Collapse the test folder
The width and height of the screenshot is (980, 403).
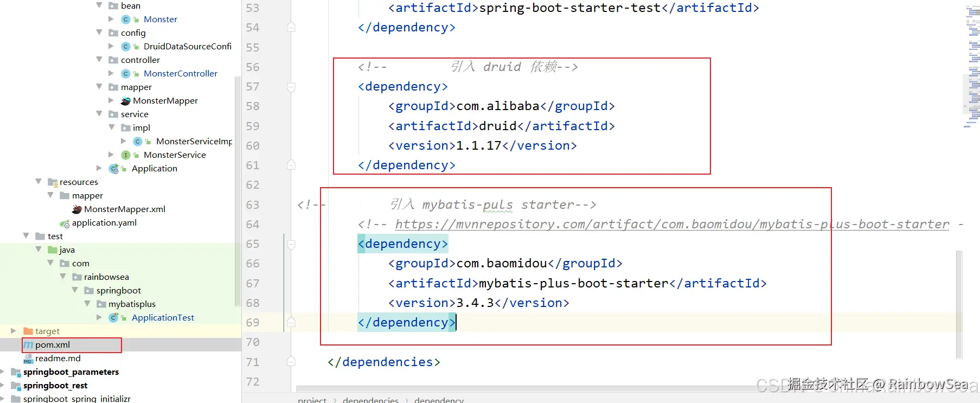[x=26, y=236]
